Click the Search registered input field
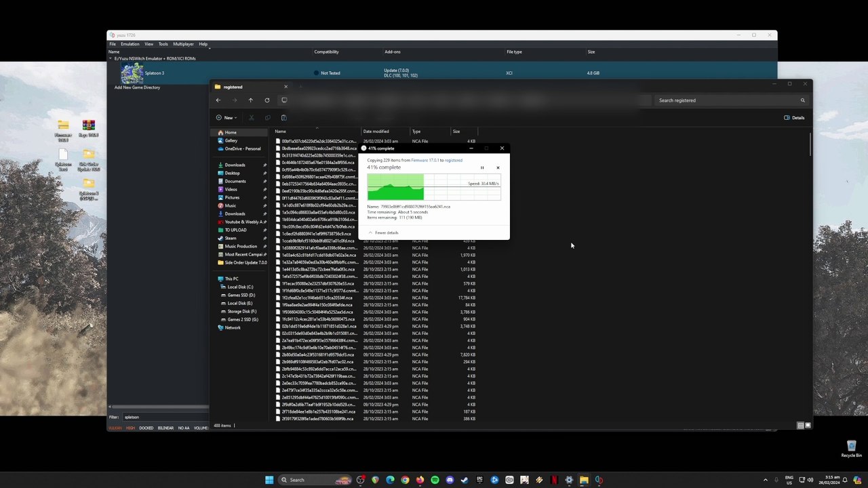 (x=726, y=100)
